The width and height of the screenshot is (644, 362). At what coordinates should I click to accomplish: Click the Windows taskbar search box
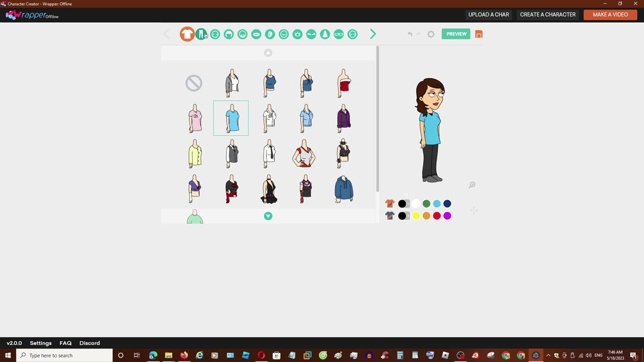pyautogui.click(x=64, y=355)
